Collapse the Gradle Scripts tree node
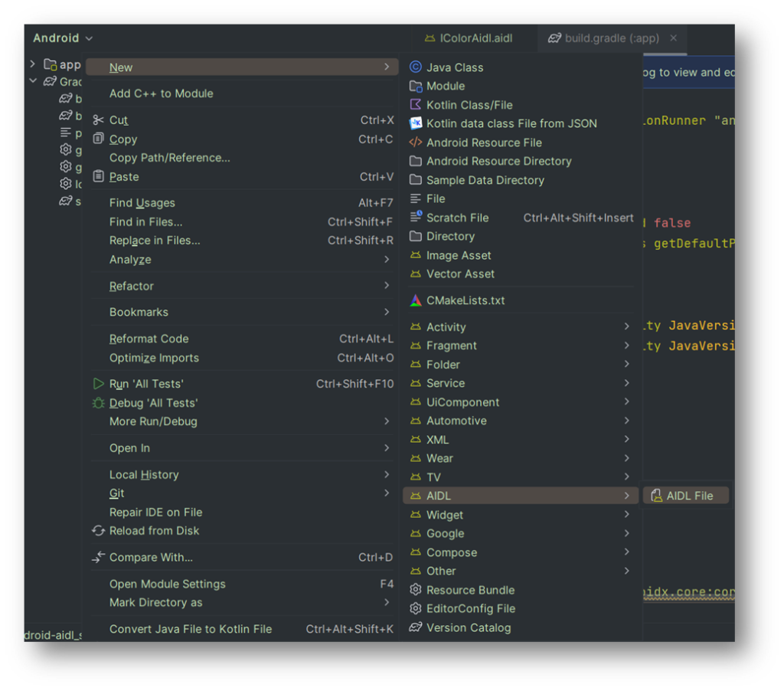The image size is (784, 691). tap(33, 81)
